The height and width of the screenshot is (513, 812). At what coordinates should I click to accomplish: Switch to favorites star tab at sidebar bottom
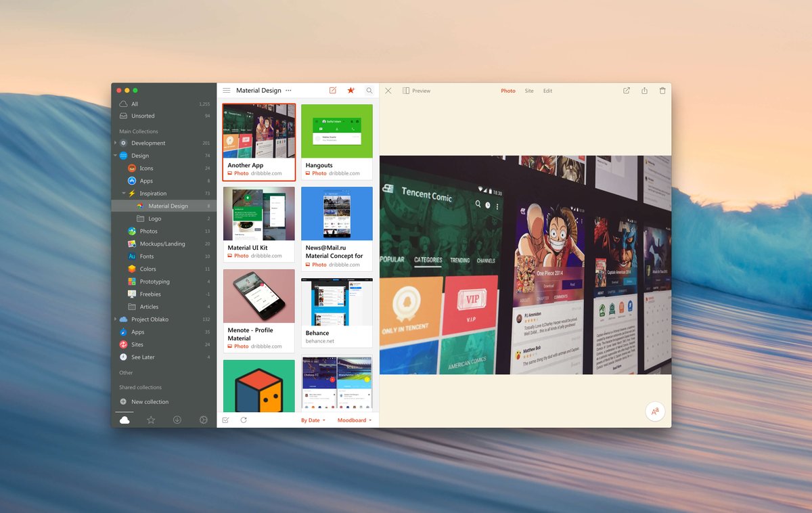[151, 420]
